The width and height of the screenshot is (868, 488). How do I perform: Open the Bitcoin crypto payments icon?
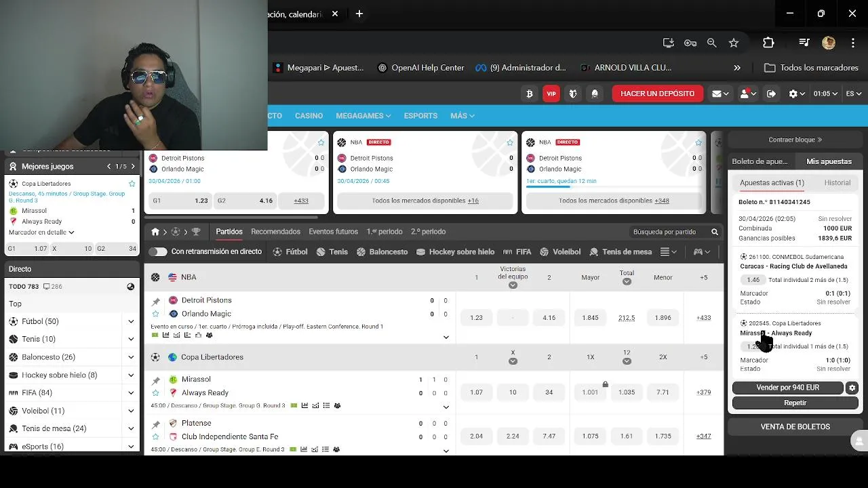click(529, 94)
